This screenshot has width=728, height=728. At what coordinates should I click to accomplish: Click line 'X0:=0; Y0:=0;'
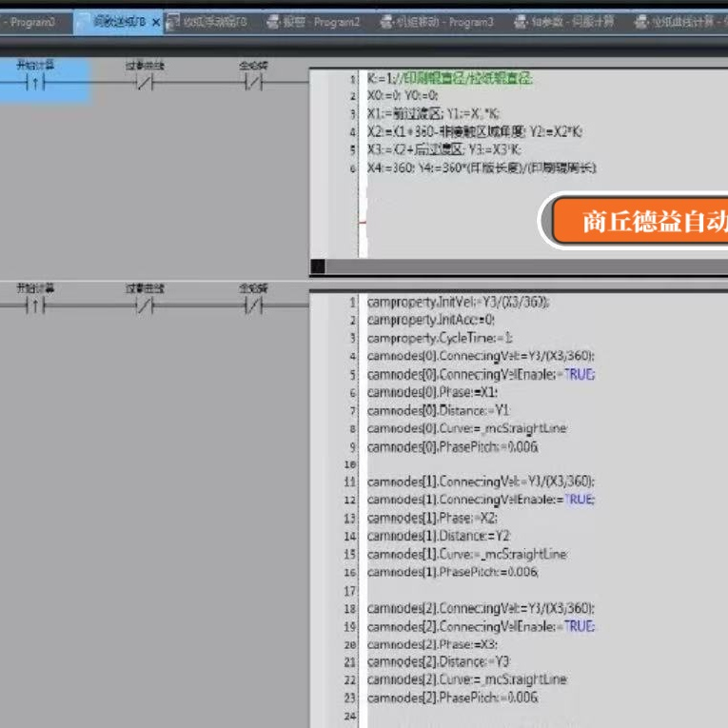coord(403,96)
